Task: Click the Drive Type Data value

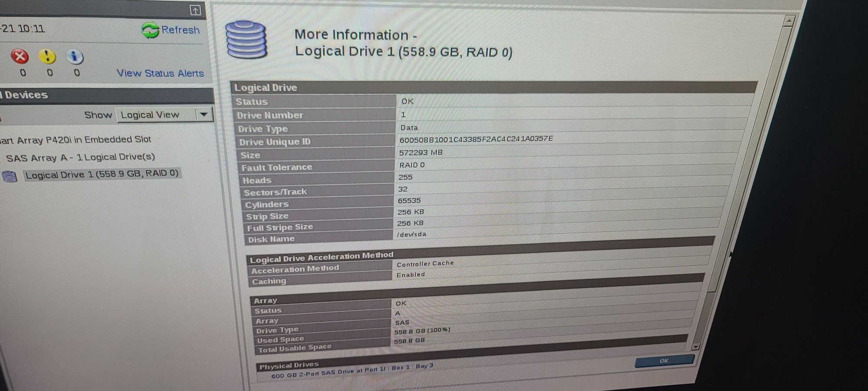Action: tap(409, 128)
